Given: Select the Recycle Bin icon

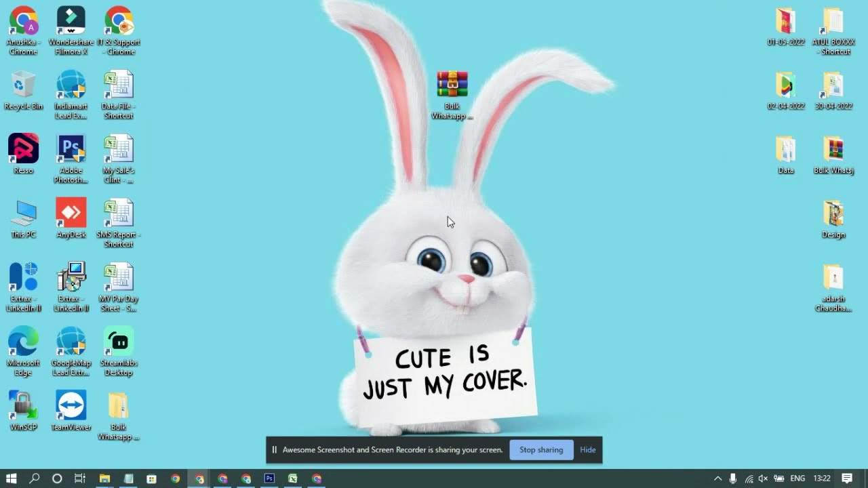Looking at the screenshot, I should pos(23,91).
